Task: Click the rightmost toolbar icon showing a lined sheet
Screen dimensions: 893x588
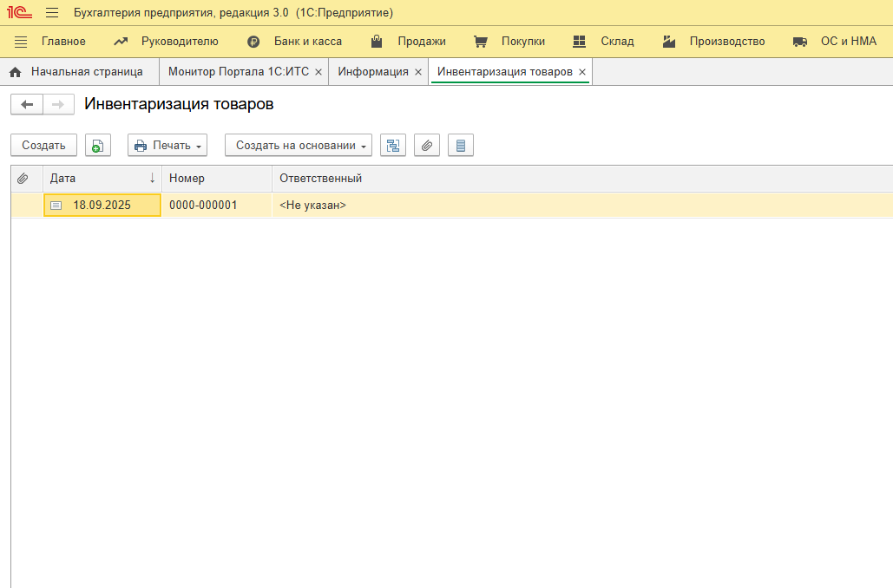Action: tap(461, 146)
